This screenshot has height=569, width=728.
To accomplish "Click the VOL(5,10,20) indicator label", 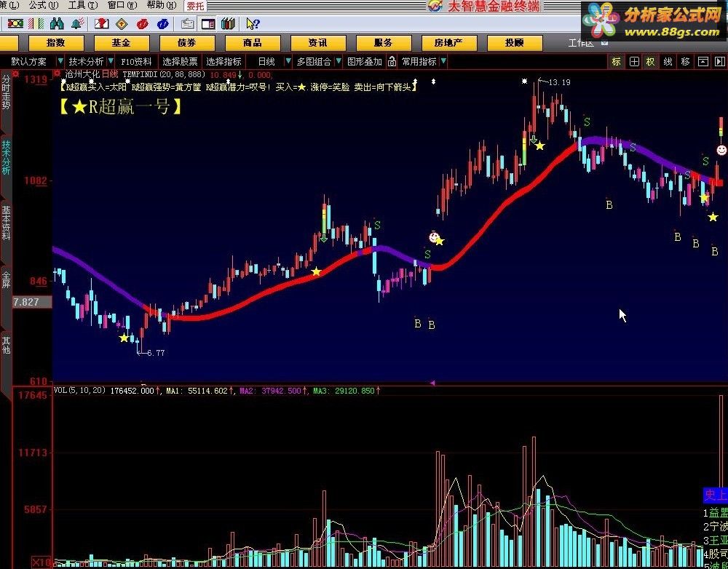I will click(80, 391).
